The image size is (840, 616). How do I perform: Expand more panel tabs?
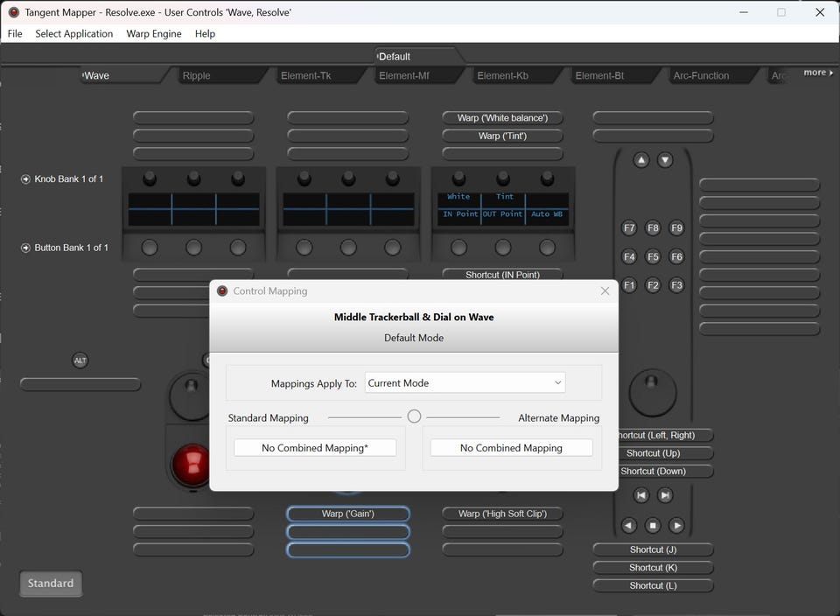click(817, 73)
